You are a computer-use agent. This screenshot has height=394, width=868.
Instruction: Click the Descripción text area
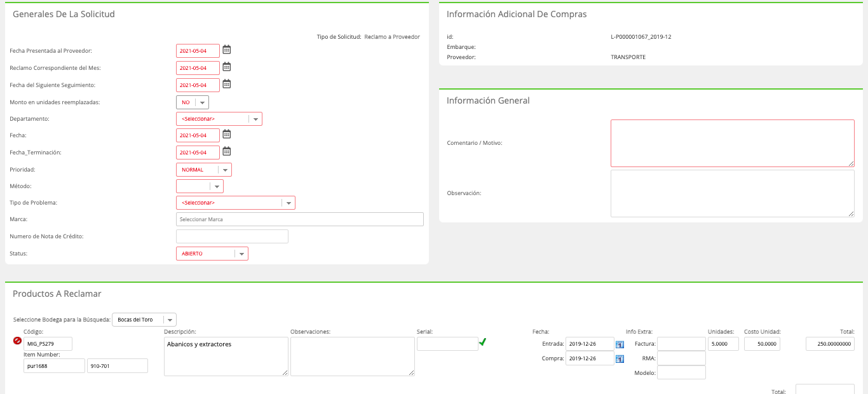(x=226, y=357)
